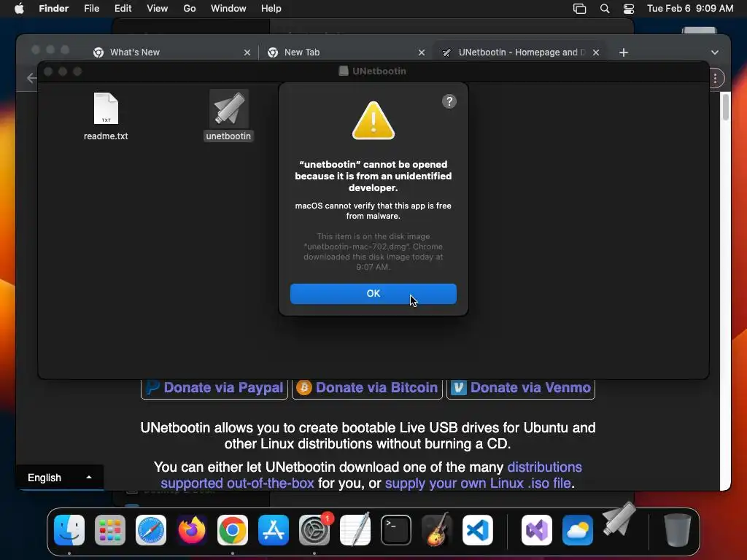747x560 pixels.
Task: Open TextEdit from the Dock
Action: [355, 530]
